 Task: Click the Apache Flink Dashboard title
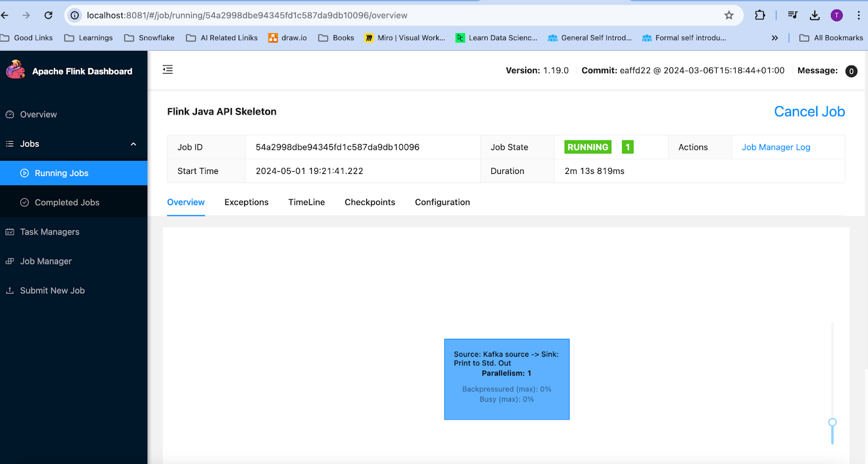tap(82, 72)
